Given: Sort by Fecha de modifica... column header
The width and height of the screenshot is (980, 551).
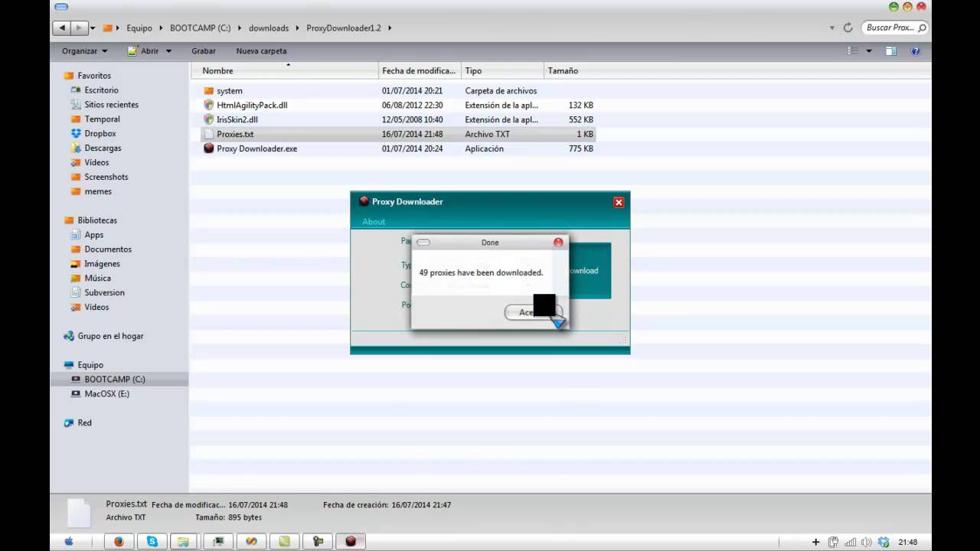Looking at the screenshot, I should coord(420,70).
